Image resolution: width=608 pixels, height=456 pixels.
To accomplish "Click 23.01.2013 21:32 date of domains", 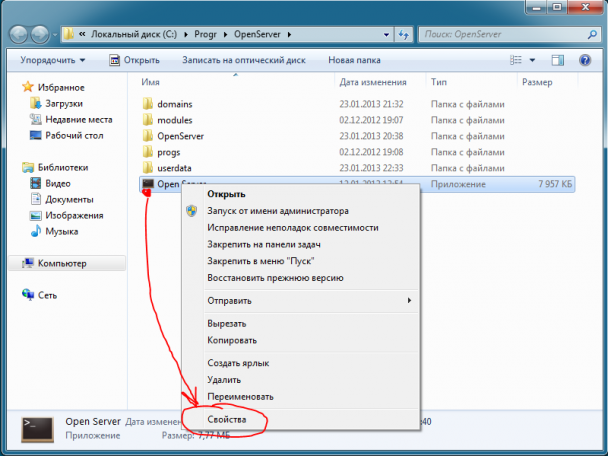I will coord(371,104).
